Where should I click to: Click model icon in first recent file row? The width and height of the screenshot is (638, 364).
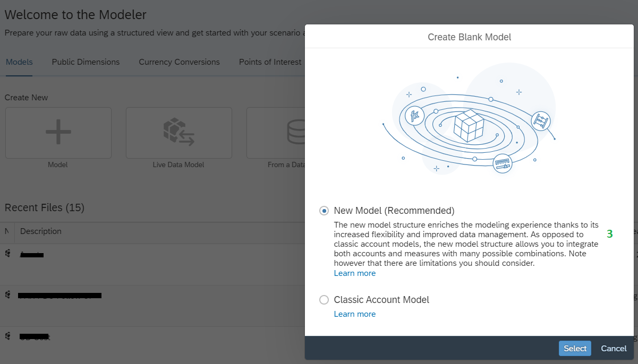click(7, 253)
